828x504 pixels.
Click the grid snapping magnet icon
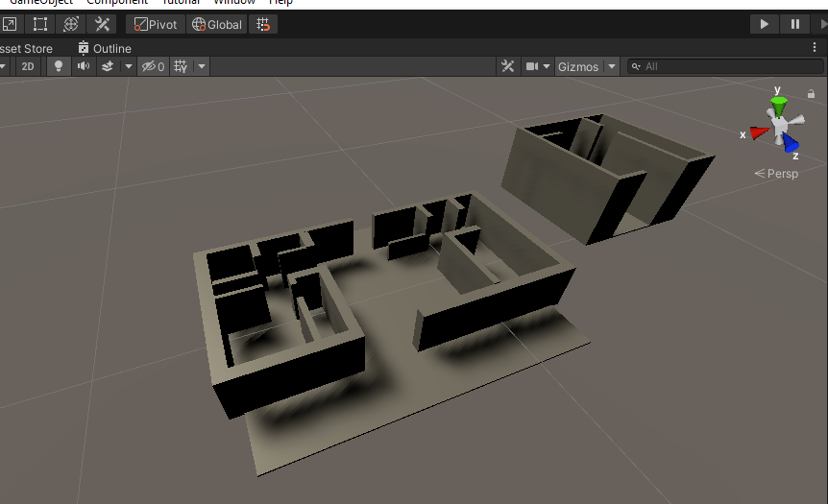[263, 24]
